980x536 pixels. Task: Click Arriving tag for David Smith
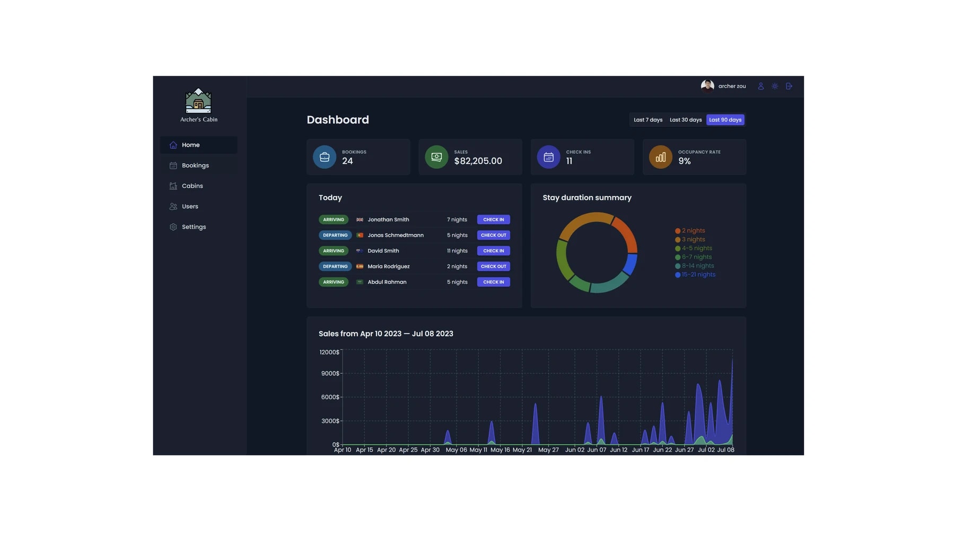click(x=334, y=251)
